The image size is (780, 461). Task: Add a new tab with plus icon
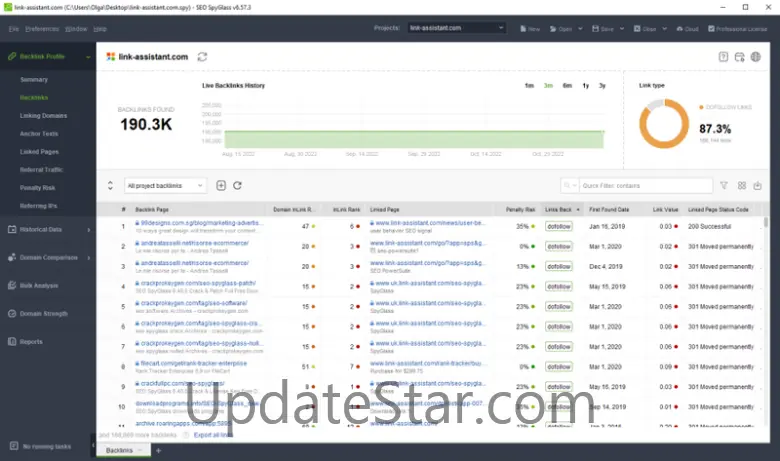159,451
